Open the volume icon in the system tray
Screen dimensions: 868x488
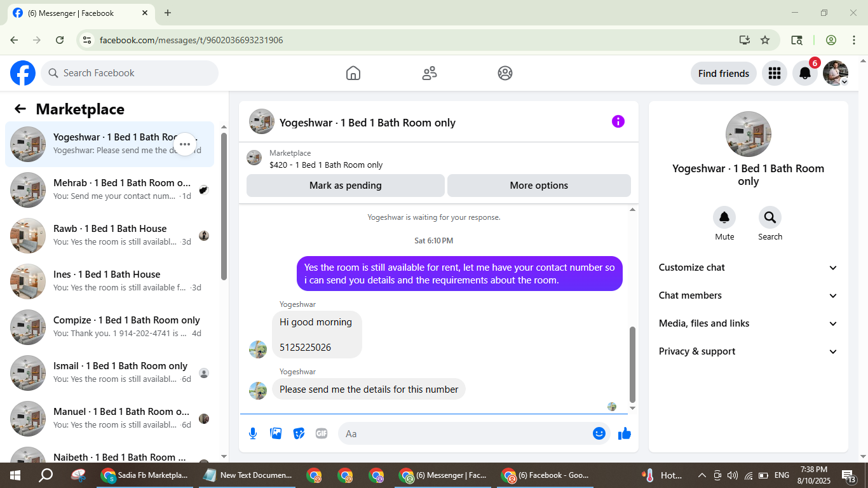tap(733, 475)
